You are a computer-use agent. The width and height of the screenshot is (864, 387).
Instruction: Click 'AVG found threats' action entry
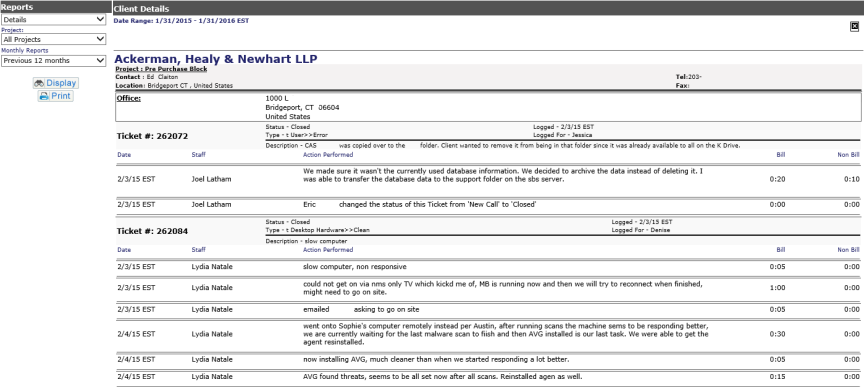[442, 377]
